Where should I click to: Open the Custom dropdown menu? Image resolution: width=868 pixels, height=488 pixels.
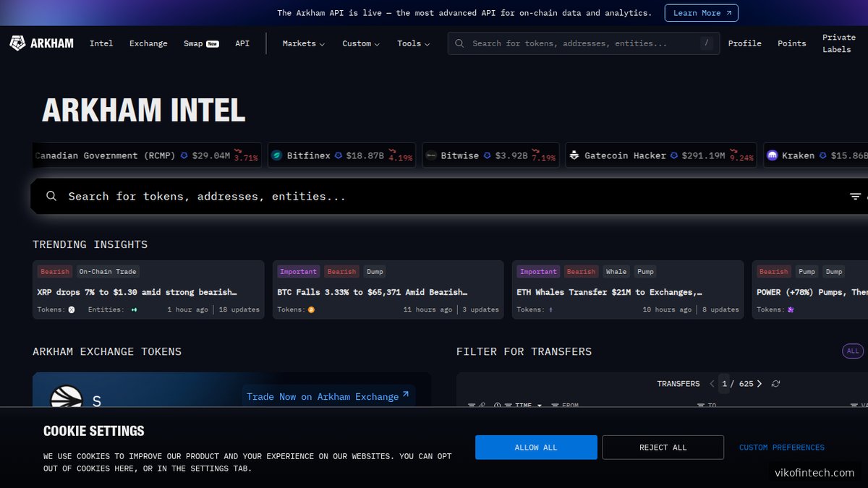click(x=361, y=43)
